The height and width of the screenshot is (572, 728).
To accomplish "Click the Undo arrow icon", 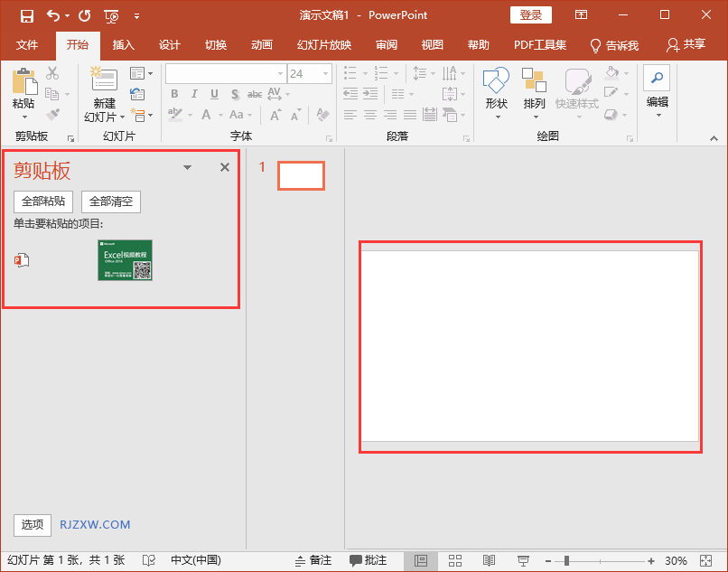I will [53, 15].
